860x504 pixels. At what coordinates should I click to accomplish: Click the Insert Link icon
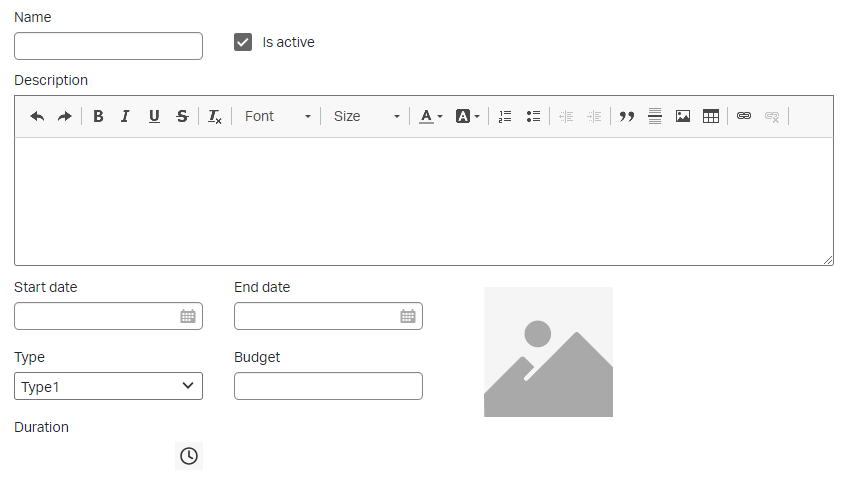[744, 116]
